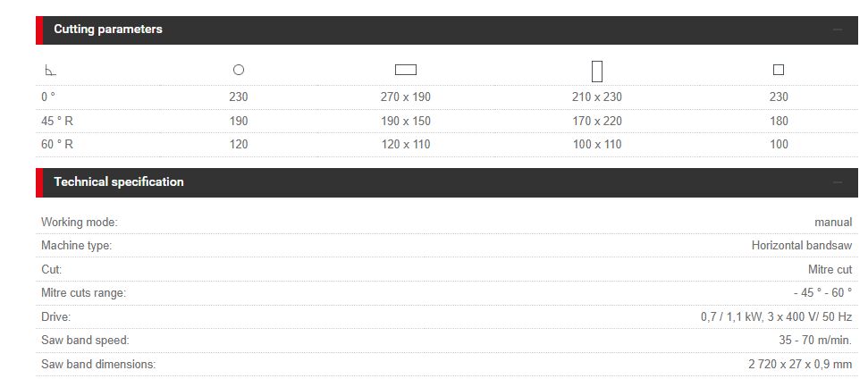The width and height of the screenshot is (868, 379).
Task: Click the 35 - 70 m/min. speed value
Action: pos(815,340)
